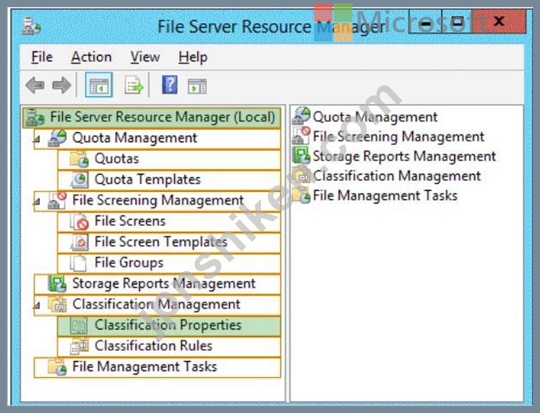Click the File Management Tasks icon in tree
This screenshot has width=540, height=413.
pyautogui.click(x=57, y=367)
